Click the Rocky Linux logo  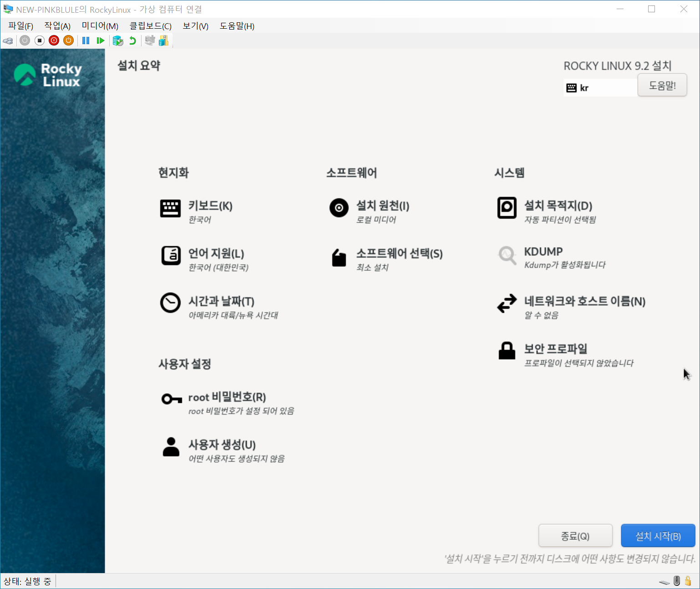pos(48,75)
